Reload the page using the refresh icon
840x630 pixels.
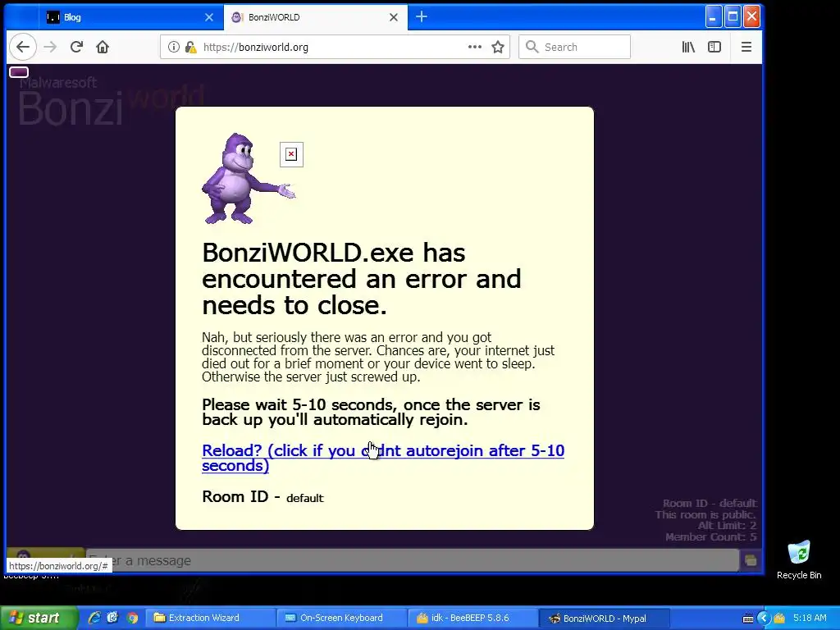point(76,47)
